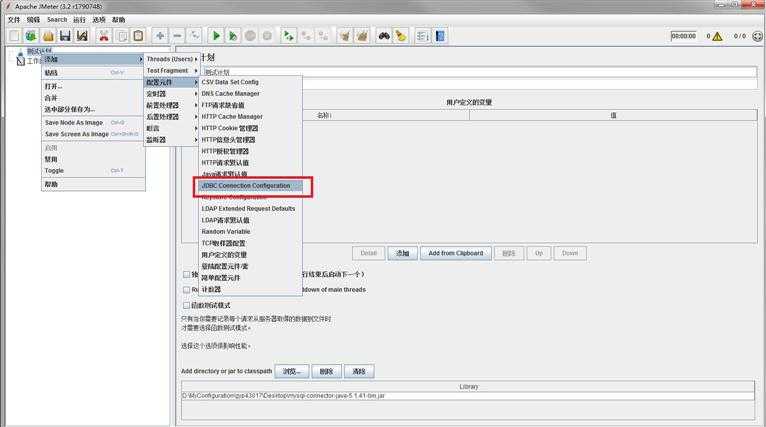Click the Reset Search broom icon
The width and height of the screenshot is (766, 427).
tap(401, 36)
